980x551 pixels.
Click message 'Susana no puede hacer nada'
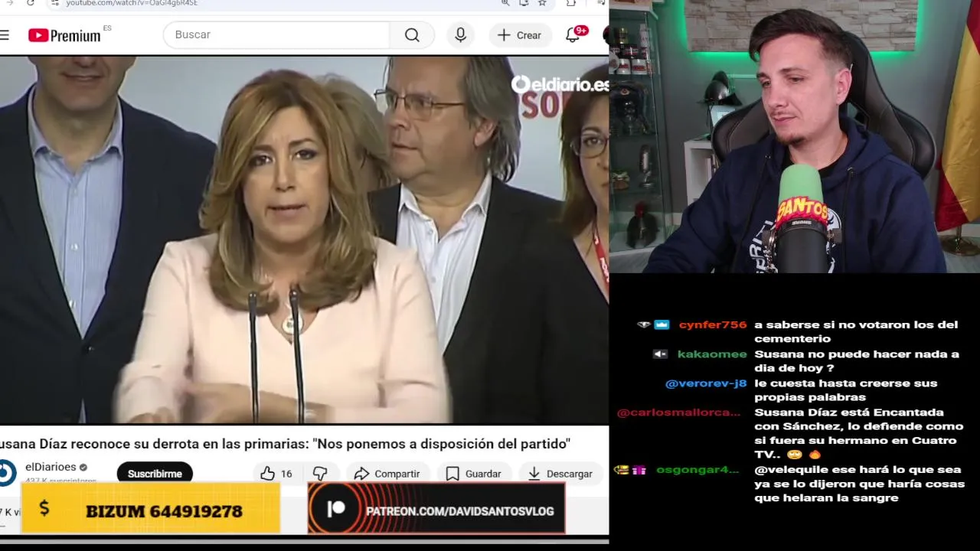click(857, 360)
